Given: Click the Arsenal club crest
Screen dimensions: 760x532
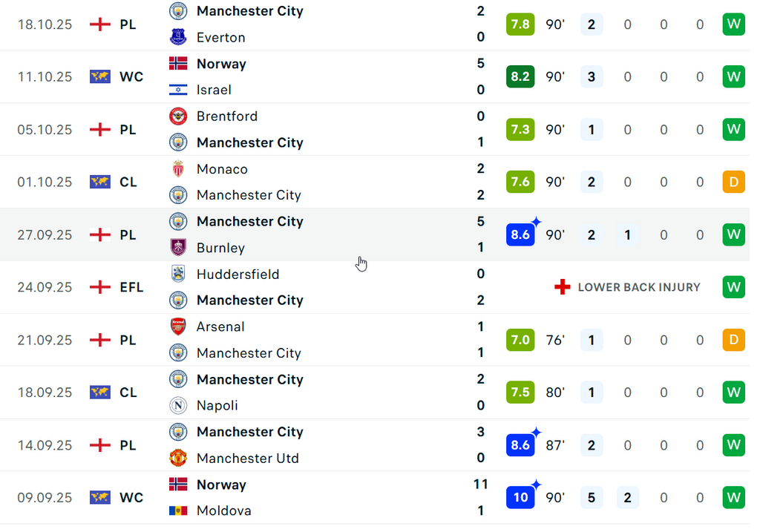Looking at the screenshot, I should coord(178,326).
